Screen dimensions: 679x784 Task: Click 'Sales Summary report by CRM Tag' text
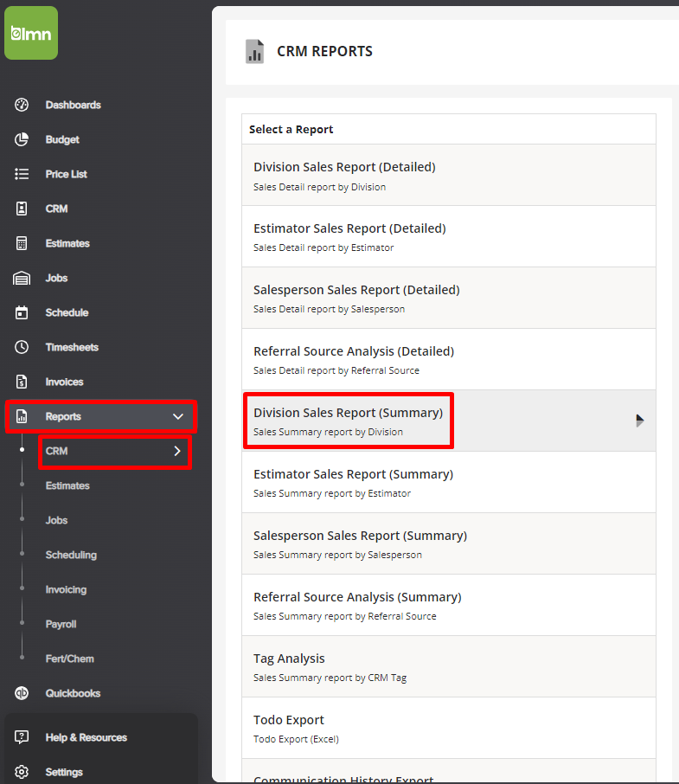(330, 678)
